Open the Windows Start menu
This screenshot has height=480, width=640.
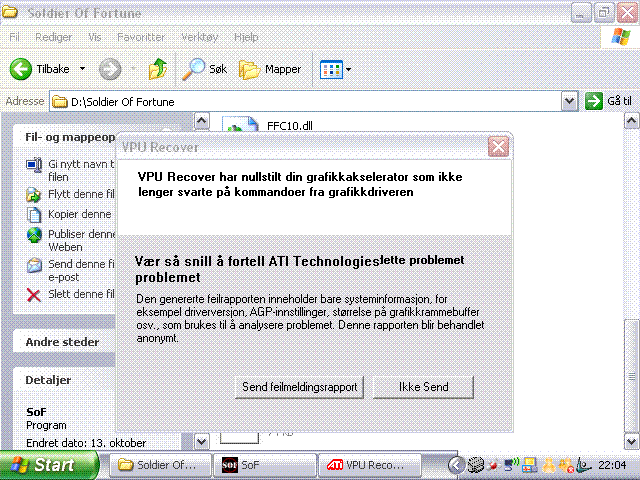coord(47,465)
